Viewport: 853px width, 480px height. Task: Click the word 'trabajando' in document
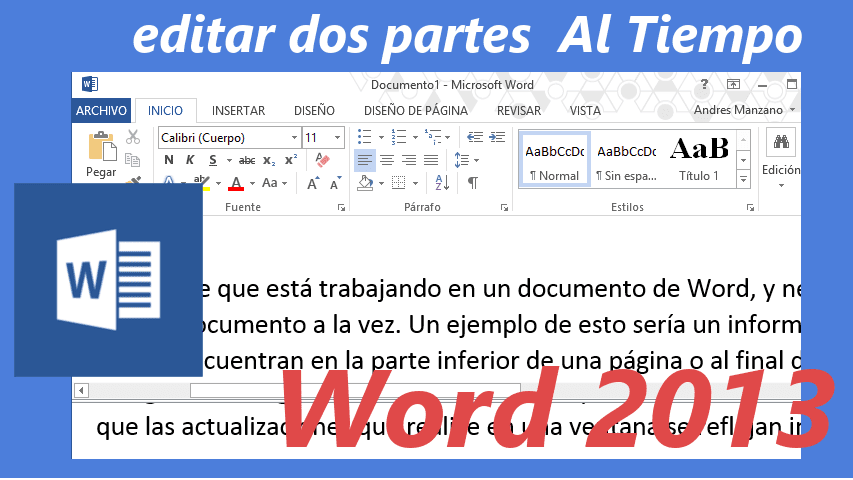point(380,289)
